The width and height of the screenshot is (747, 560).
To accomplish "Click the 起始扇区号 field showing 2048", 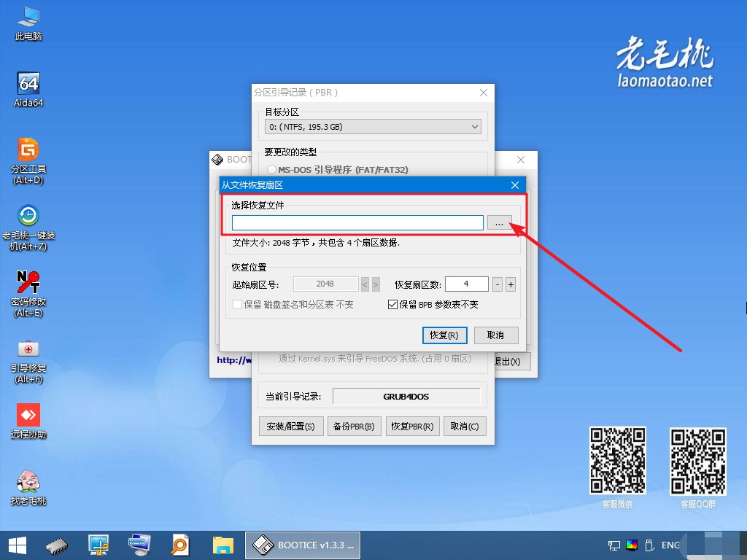I will tap(325, 284).
